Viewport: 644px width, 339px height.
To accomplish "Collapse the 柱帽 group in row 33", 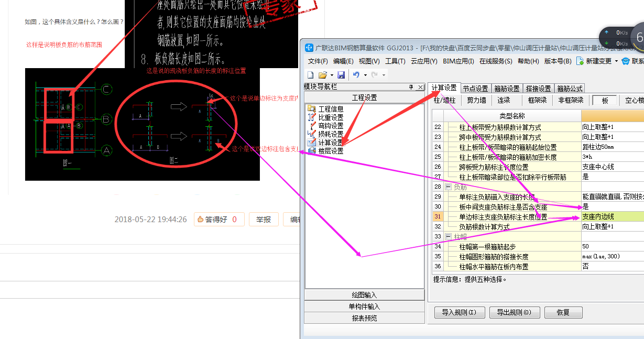I will 449,237.
